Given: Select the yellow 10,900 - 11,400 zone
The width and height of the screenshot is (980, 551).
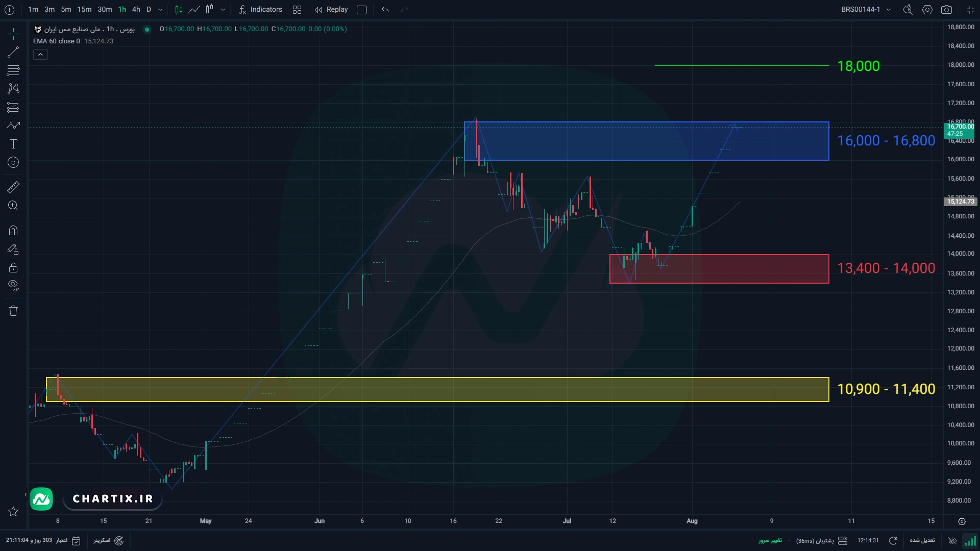Looking at the screenshot, I should (x=437, y=389).
